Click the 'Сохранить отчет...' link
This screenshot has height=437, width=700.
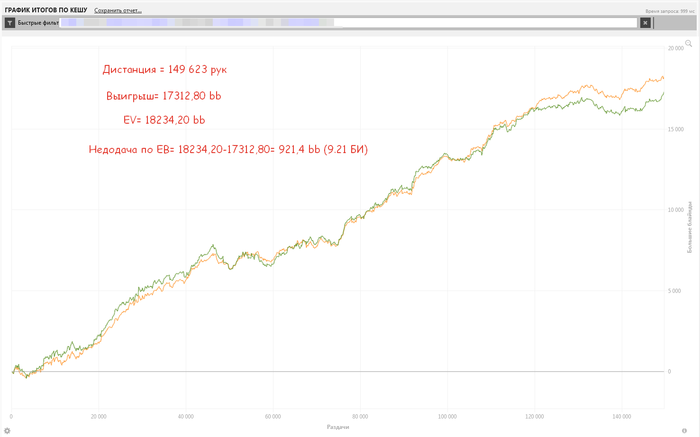point(118,10)
